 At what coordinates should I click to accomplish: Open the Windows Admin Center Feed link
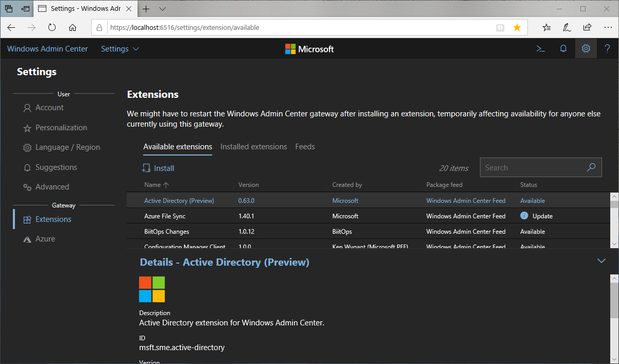(466, 200)
